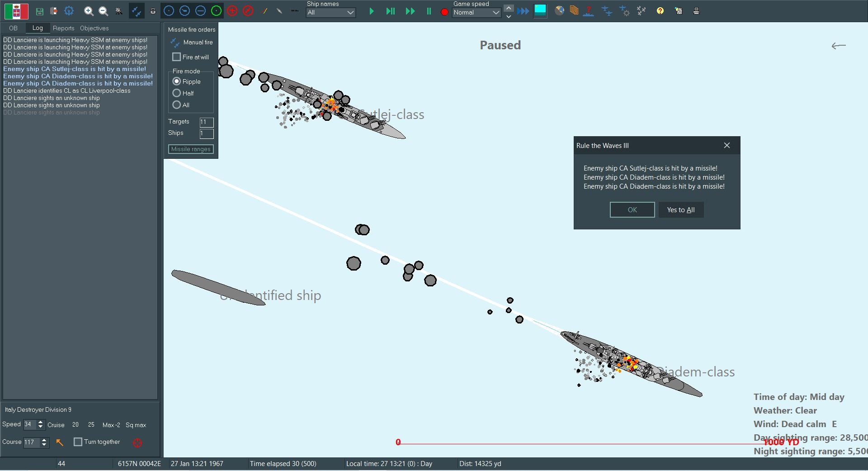Click the orange course arrow icon

(59, 442)
